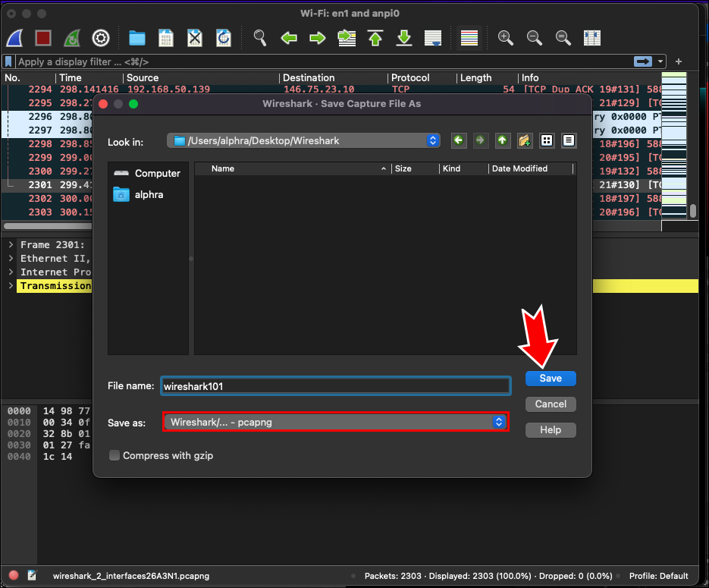Click the colorize packet list icon
This screenshot has width=709, height=588.
click(x=469, y=38)
